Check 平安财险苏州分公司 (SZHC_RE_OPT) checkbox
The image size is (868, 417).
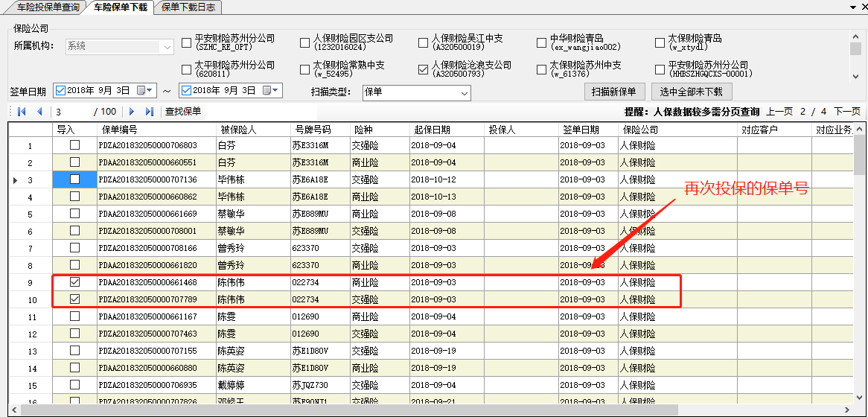[x=186, y=43]
